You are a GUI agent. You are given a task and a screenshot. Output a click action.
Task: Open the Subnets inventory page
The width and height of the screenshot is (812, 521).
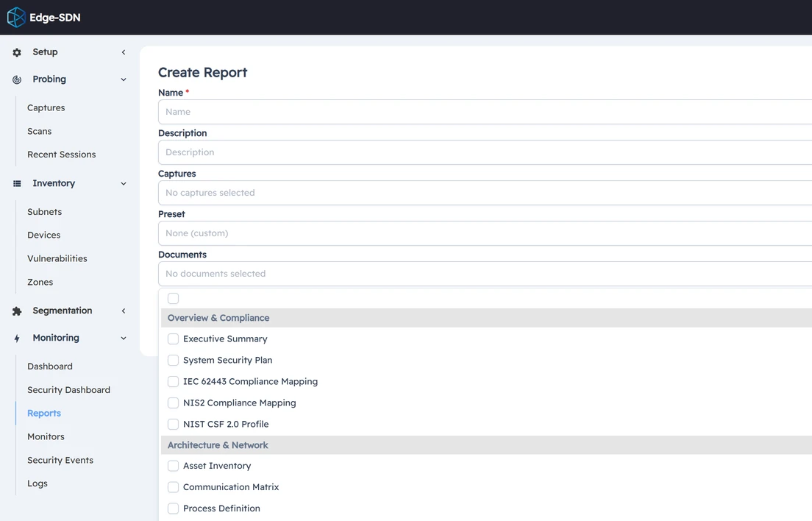pos(45,212)
